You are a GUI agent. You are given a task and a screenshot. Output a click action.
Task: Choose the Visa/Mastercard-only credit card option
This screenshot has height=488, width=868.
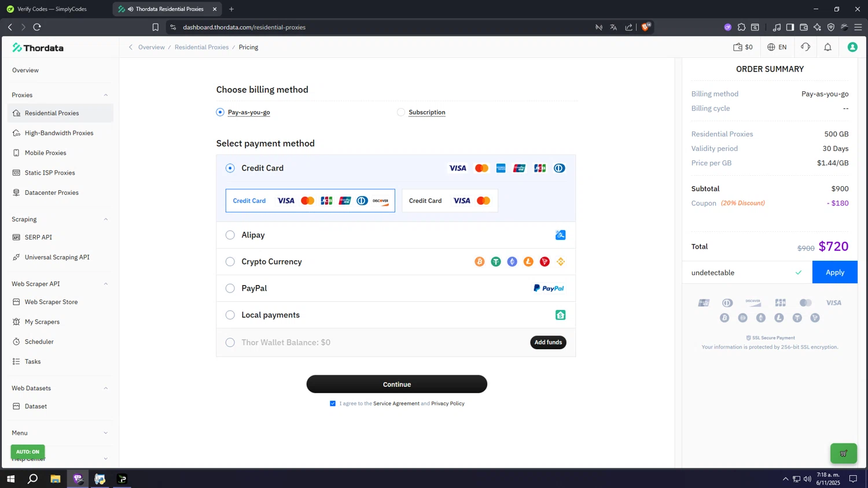450,201
